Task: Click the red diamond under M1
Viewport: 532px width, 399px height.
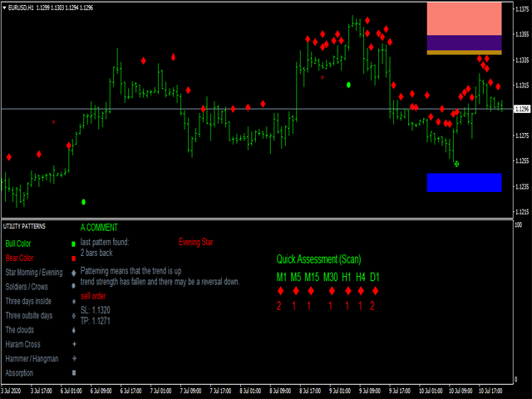Action: point(281,291)
